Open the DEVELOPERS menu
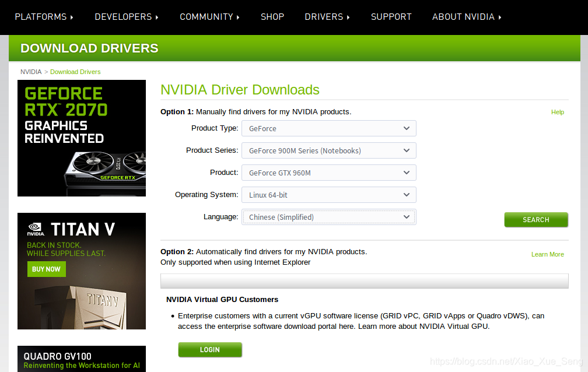The width and height of the screenshot is (588, 372). pos(127,17)
